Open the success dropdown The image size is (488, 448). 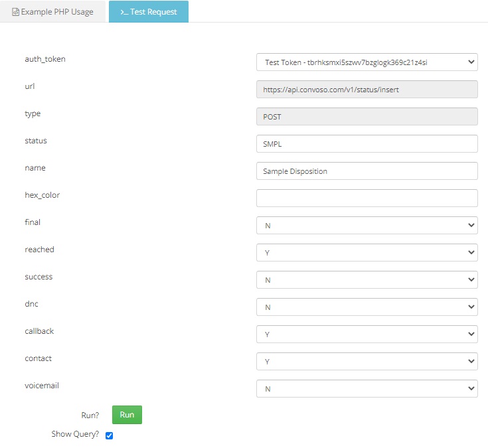(366, 280)
